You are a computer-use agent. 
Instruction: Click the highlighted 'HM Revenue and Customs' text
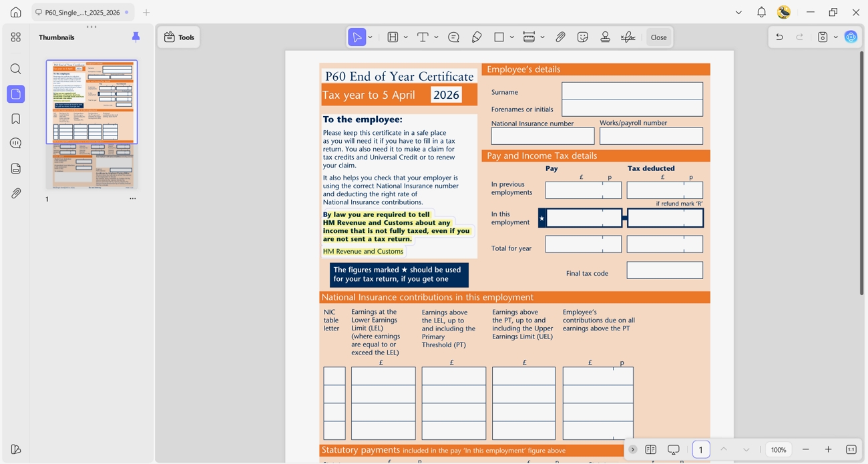[363, 251]
